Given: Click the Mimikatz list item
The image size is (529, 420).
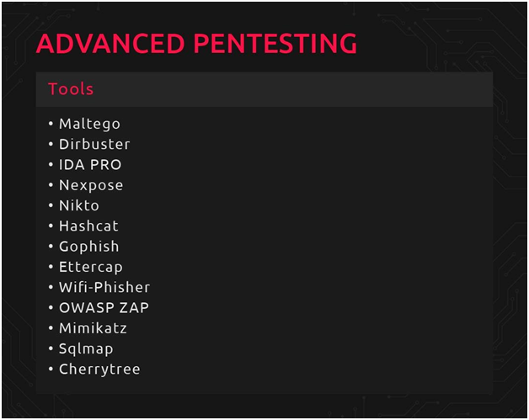Looking at the screenshot, I should click(93, 328).
